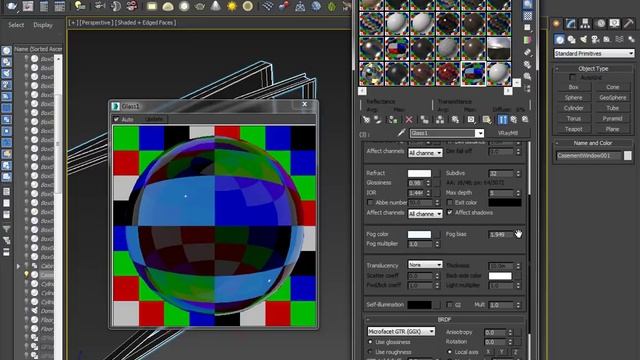The image size is (640, 360).
Task: Click Update button in Glass1 preview window
Action: [154, 119]
